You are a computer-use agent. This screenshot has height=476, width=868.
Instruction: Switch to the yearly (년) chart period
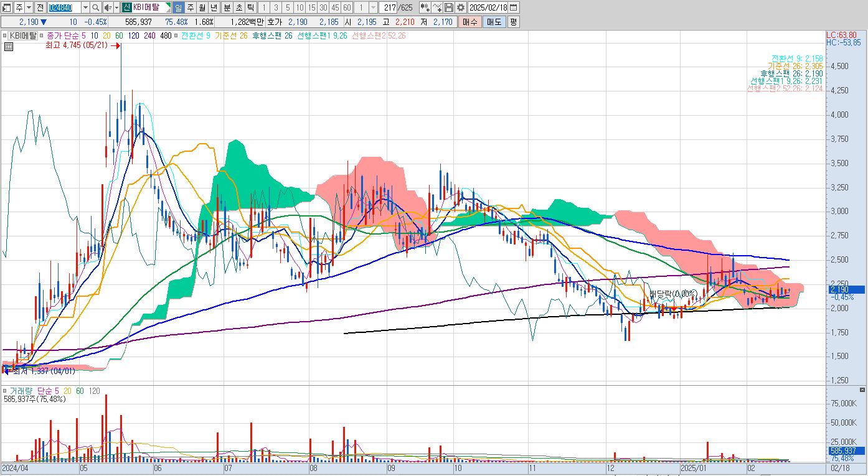click(x=214, y=7)
